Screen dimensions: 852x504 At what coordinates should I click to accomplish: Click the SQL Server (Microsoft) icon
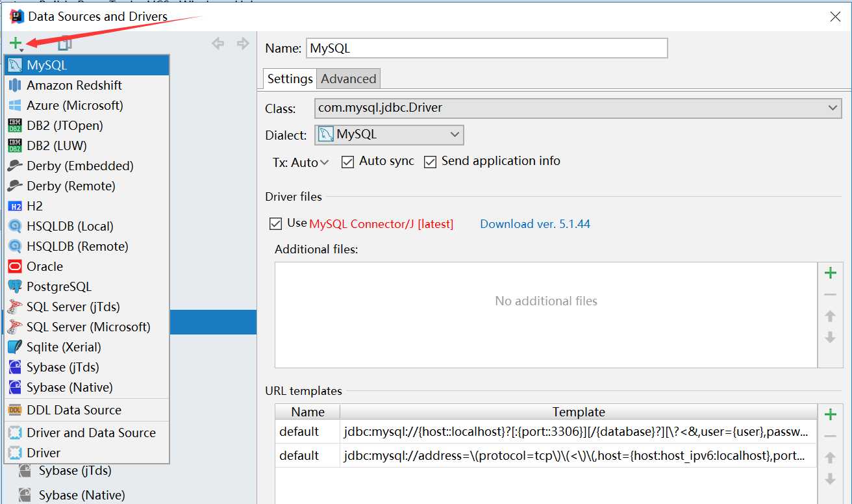tap(15, 327)
